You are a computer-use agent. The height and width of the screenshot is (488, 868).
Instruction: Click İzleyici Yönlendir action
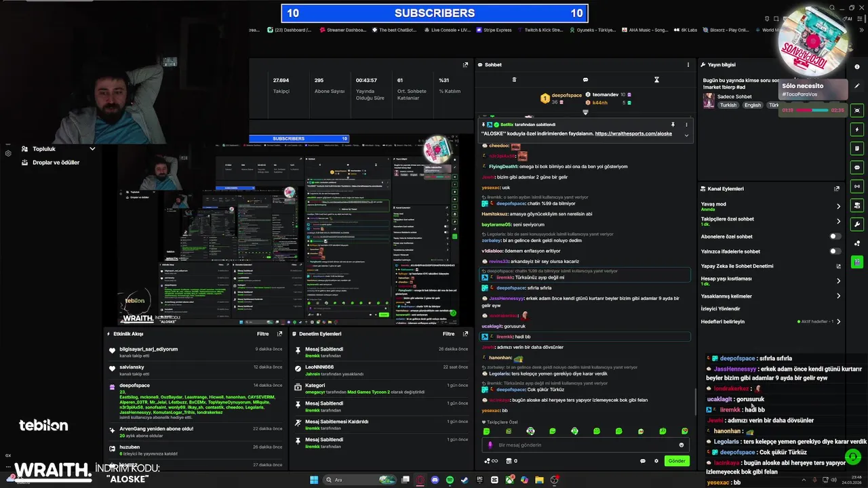[720, 308]
